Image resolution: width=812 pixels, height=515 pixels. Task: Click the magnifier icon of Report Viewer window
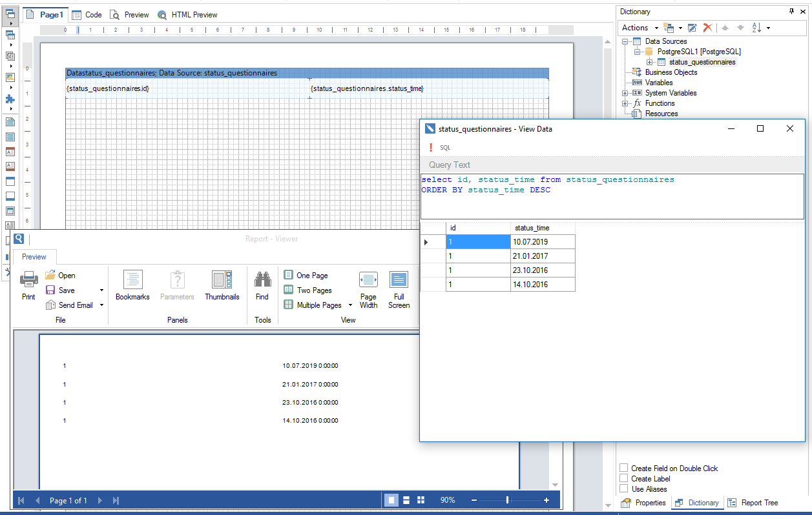coord(19,239)
